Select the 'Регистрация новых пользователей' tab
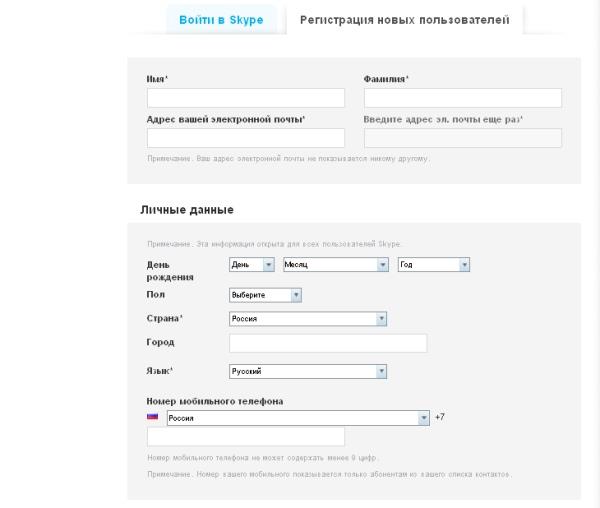Screen dimensions: 600x508 (x=404, y=20)
